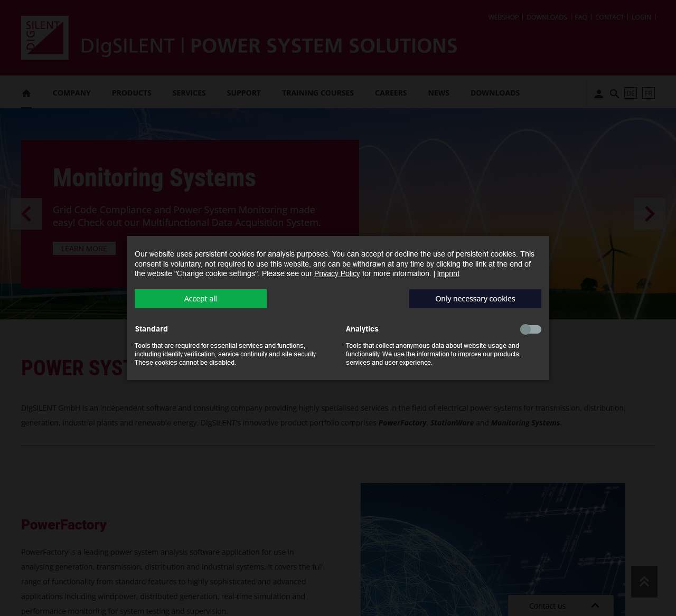
Task: Click the Analytics cookies heading
Action: (362, 329)
